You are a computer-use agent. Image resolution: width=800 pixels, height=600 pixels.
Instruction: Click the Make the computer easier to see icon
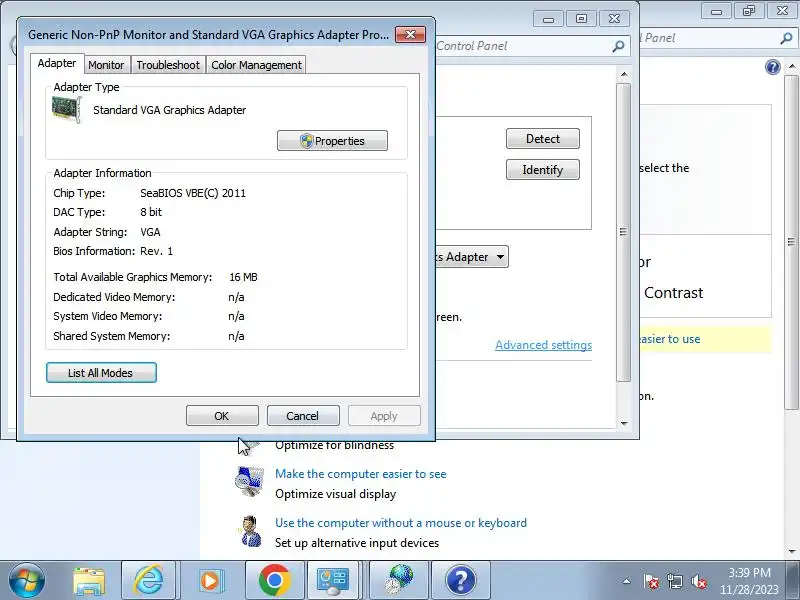point(249,481)
